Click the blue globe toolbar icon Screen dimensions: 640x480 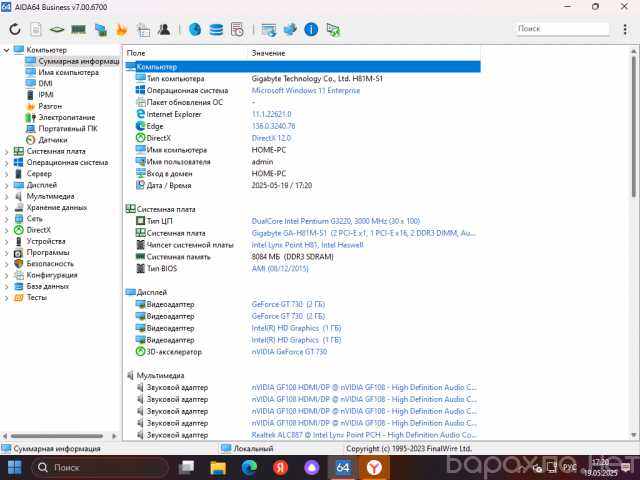point(195,29)
